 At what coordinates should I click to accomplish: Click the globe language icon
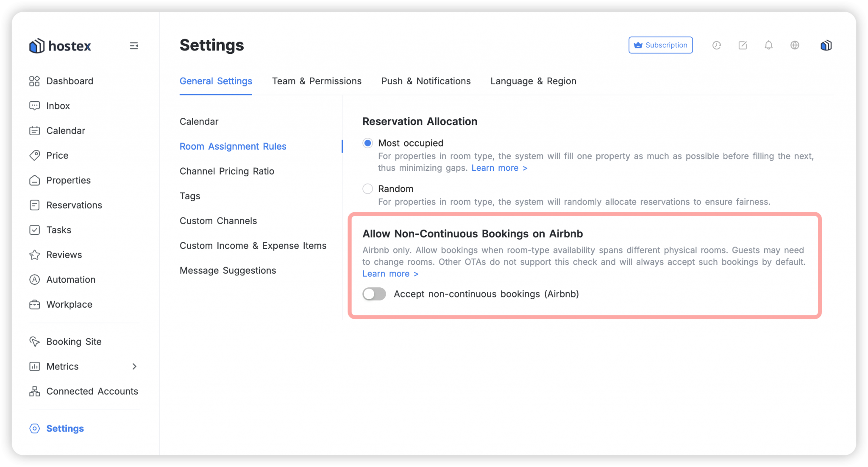point(795,45)
